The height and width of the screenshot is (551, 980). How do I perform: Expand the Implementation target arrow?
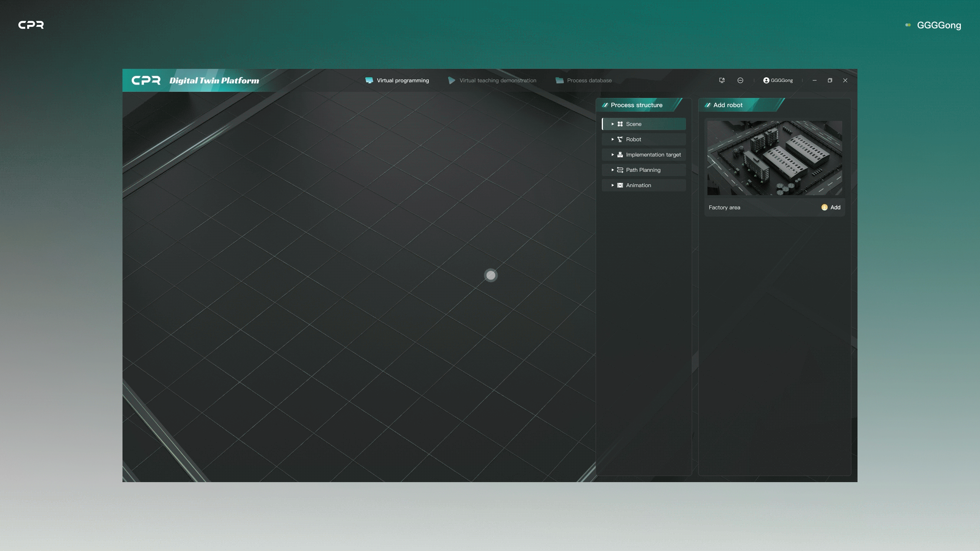point(612,155)
